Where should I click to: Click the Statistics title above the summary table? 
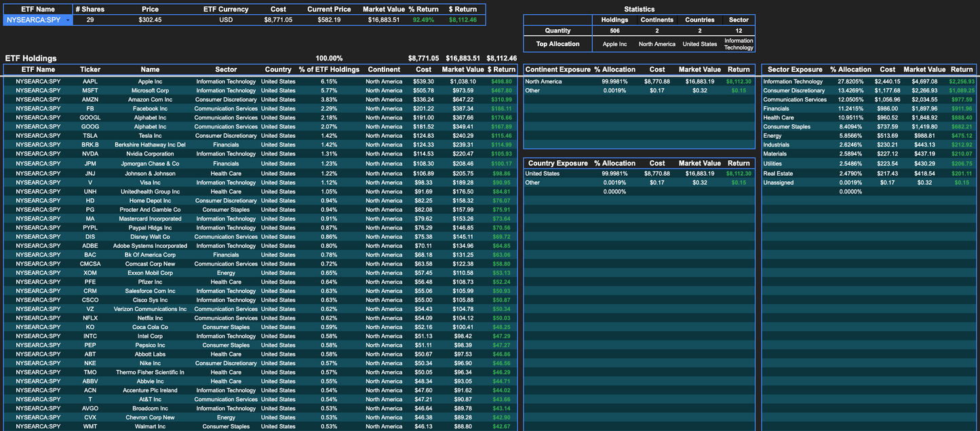point(639,10)
